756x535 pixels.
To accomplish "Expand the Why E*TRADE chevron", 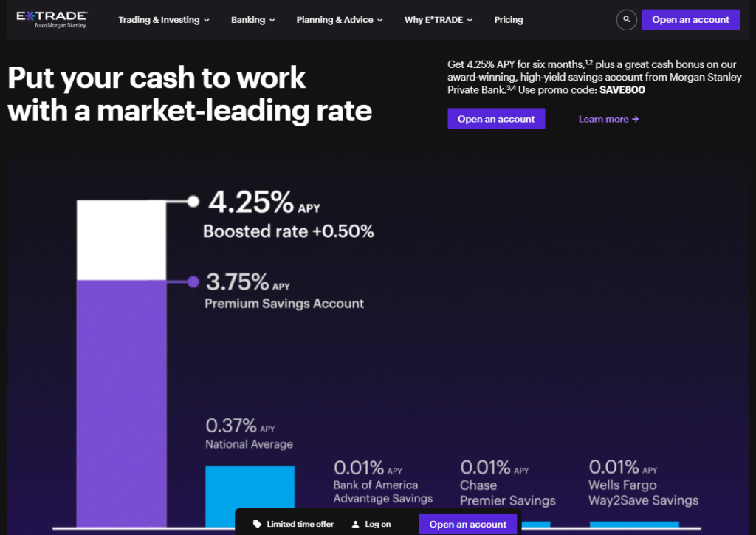I will tap(470, 20).
